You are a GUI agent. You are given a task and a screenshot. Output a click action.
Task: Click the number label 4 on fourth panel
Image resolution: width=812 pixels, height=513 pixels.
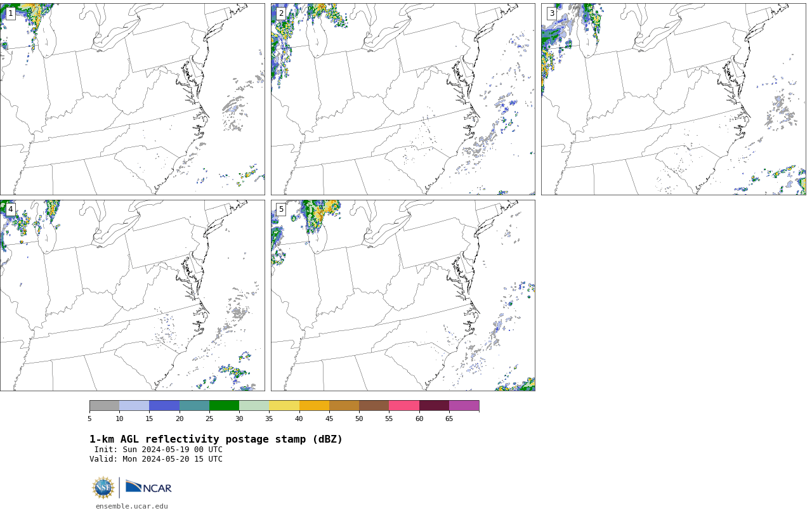[10, 209]
